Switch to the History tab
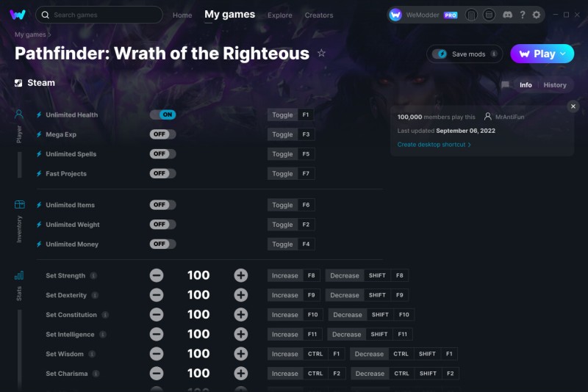Image resolution: width=588 pixels, height=392 pixels. point(555,85)
